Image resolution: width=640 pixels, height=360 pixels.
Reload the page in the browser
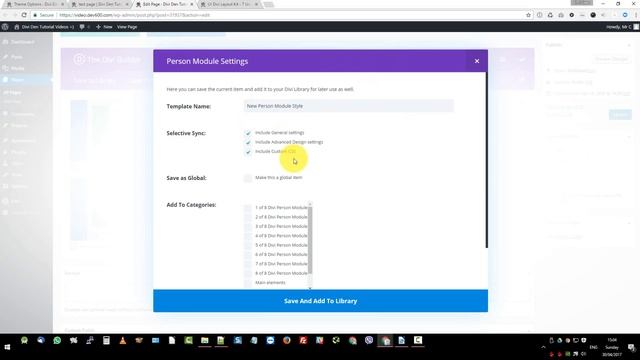pyautogui.click(x=24, y=15)
